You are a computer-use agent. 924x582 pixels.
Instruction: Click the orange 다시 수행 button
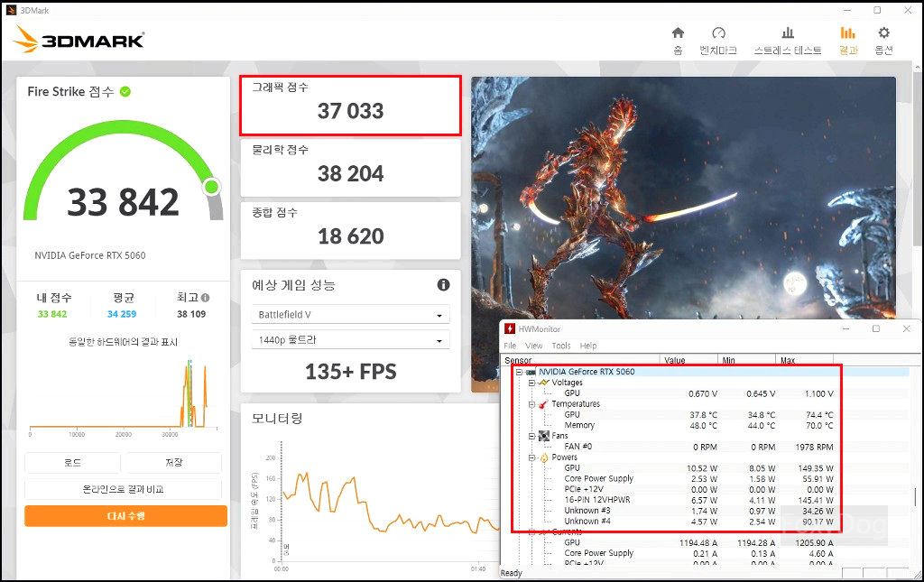[125, 516]
